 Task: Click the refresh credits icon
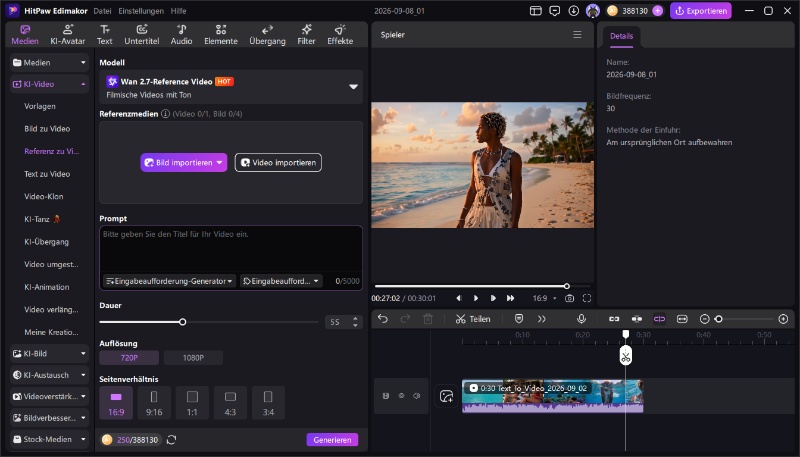[171, 440]
